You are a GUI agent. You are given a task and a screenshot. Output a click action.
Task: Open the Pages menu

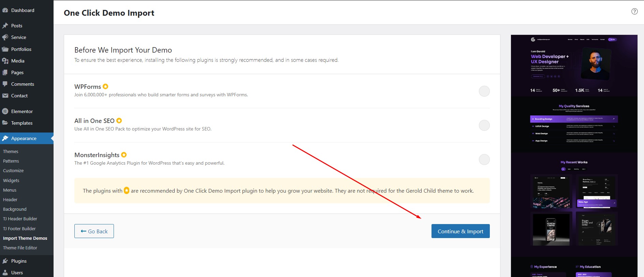[27, 72]
